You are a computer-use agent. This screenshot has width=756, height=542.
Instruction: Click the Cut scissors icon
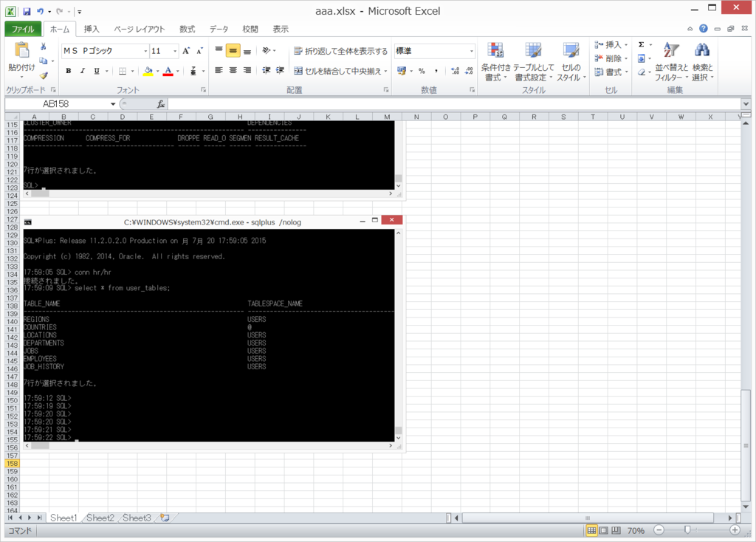coord(44,47)
